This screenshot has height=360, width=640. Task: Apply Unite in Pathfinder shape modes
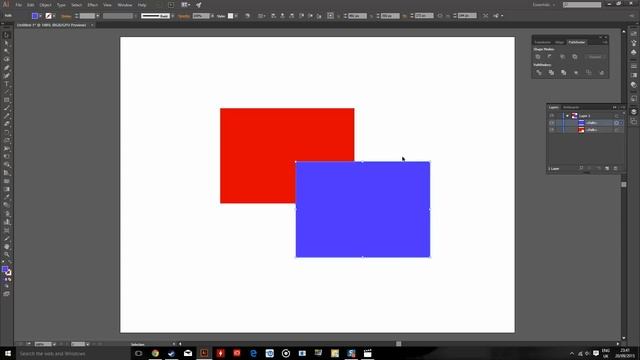[538, 57]
